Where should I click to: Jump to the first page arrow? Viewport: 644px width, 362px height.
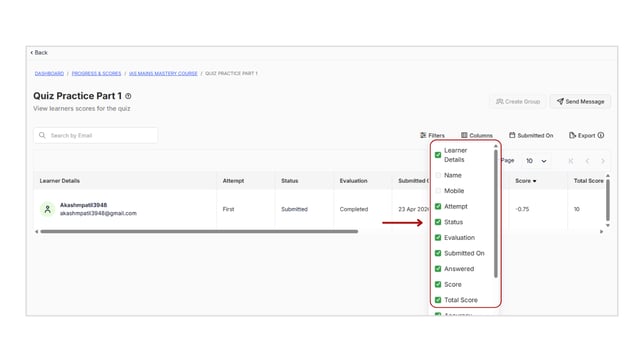pos(571,161)
